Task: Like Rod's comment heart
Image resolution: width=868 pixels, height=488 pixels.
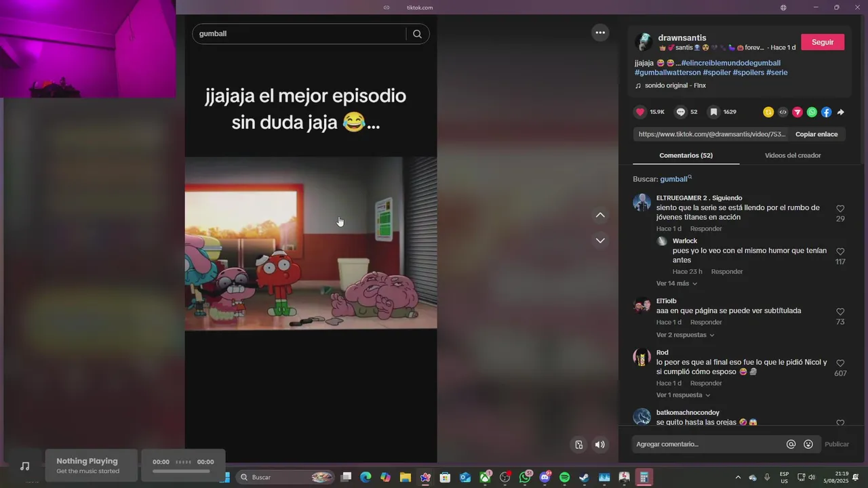Action: 840,363
